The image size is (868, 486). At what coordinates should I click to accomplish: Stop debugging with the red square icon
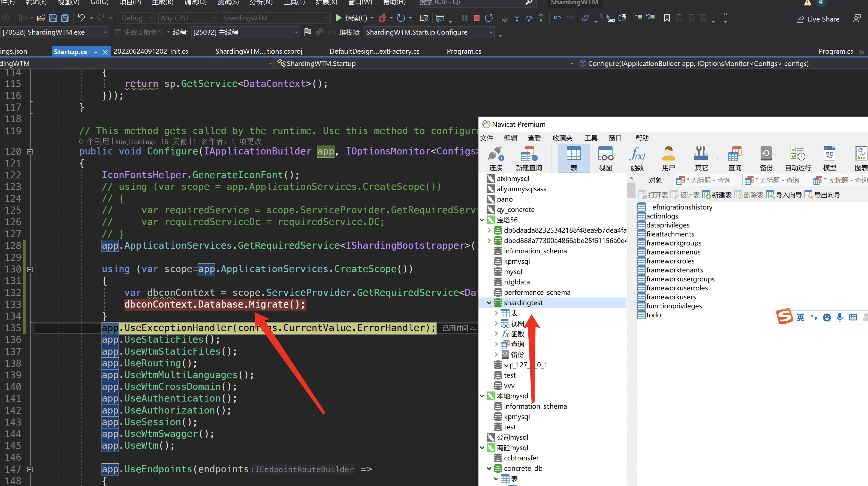tap(477, 18)
